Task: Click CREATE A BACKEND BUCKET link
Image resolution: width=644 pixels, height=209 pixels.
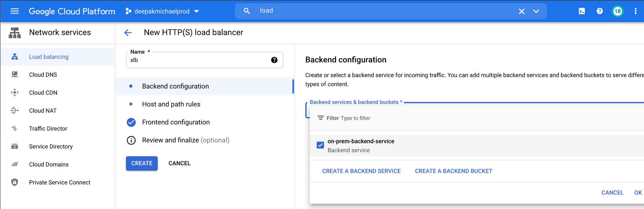Action: 453,171
